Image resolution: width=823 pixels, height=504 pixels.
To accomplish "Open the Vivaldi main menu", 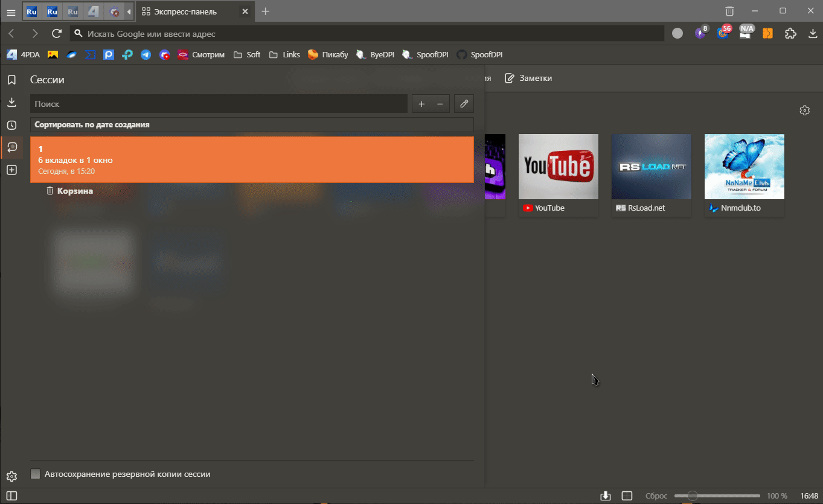I will pos(11,11).
